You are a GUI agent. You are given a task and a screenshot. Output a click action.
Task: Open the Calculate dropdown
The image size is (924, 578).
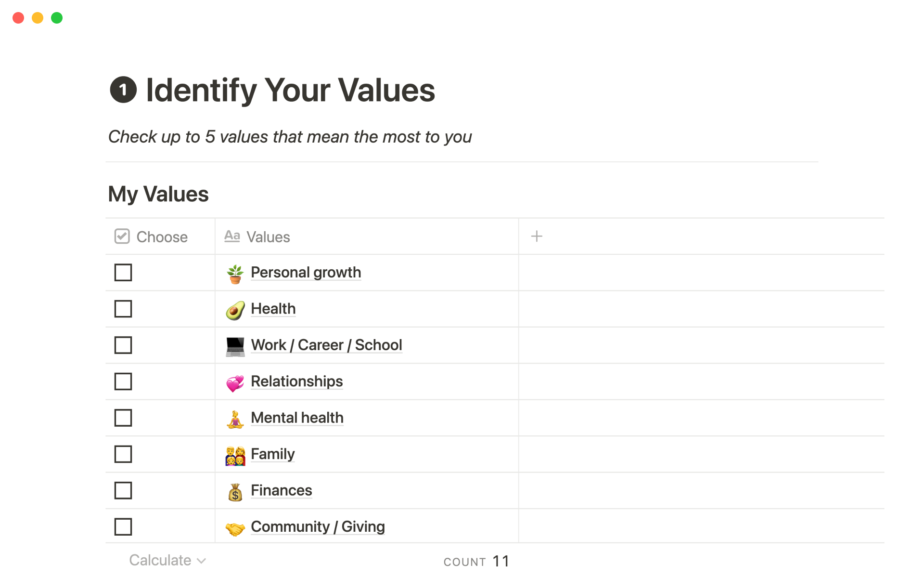[167, 560]
